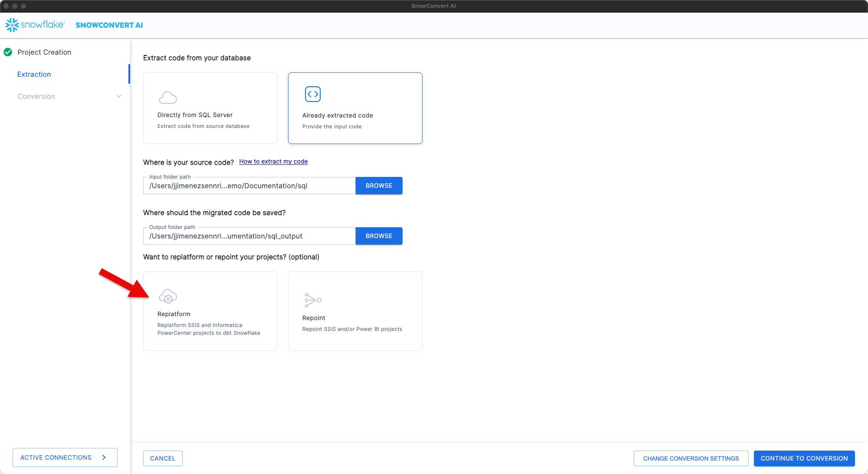
Task: Click the Conversion step label
Action: [36, 96]
